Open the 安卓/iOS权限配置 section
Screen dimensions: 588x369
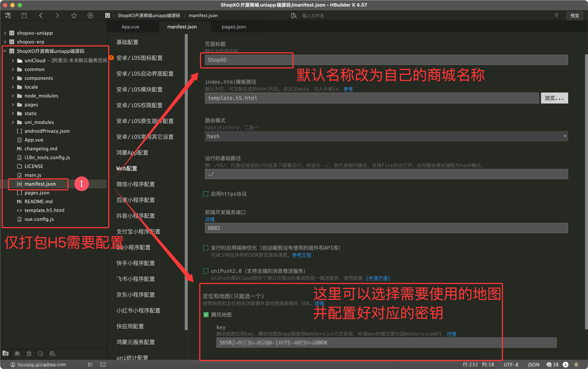tap(140, 105)
